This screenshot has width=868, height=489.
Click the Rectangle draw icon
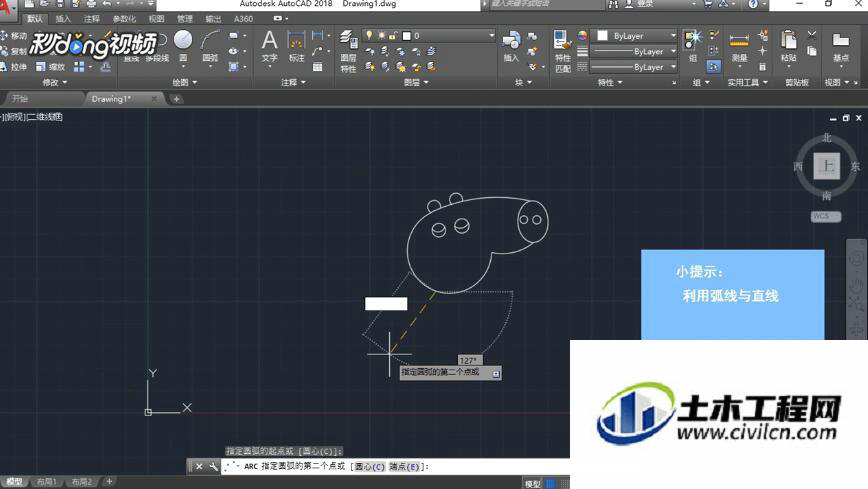[x=234, y=35]
